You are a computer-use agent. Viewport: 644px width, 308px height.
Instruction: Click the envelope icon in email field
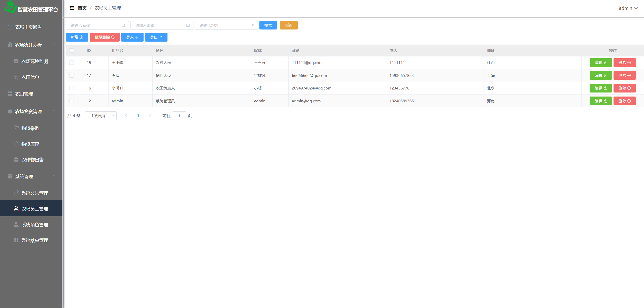click(188, 25)
